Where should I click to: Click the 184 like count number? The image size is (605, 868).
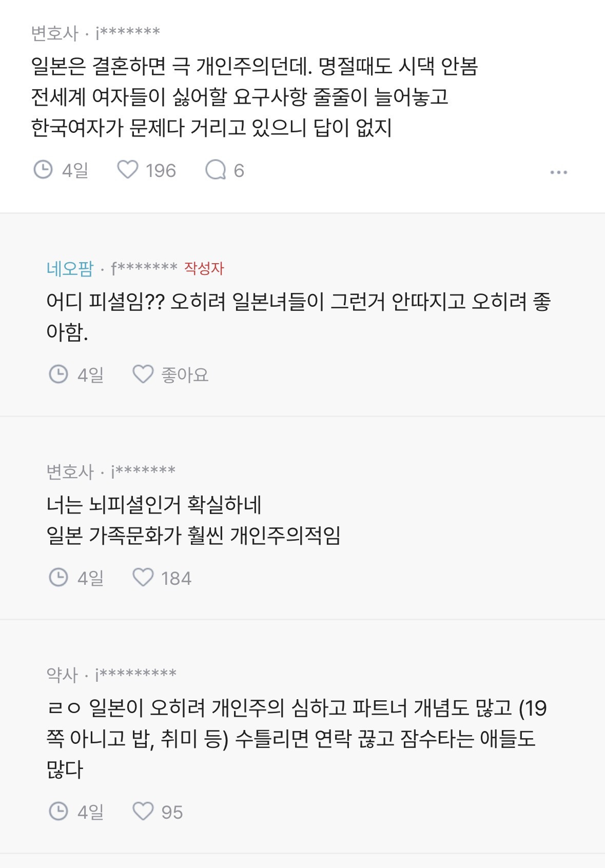point(176,579)
